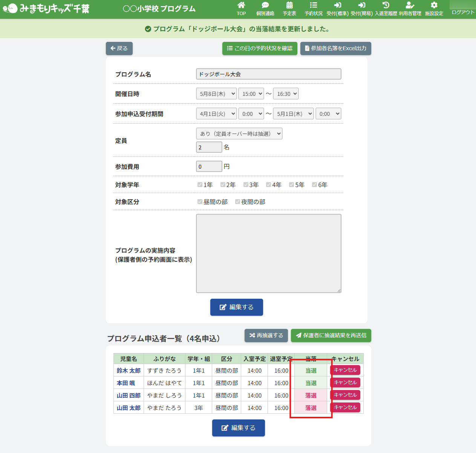Click ログアウト in the header
476x453 pixels.
[x=463, y=12]
